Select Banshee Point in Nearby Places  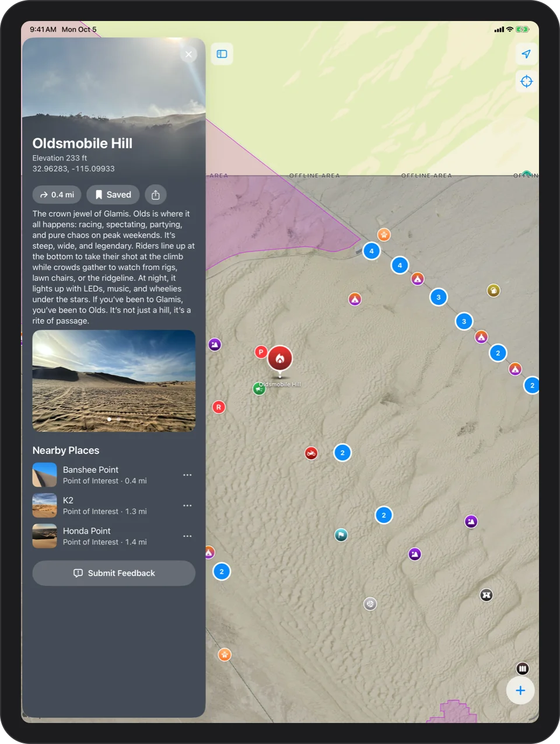click(114, 475)
